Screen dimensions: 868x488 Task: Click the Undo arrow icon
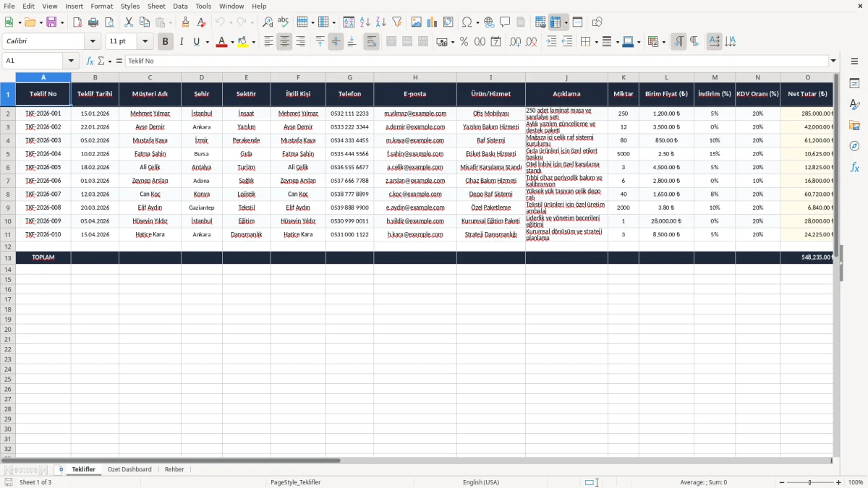[x=220, y=22]
